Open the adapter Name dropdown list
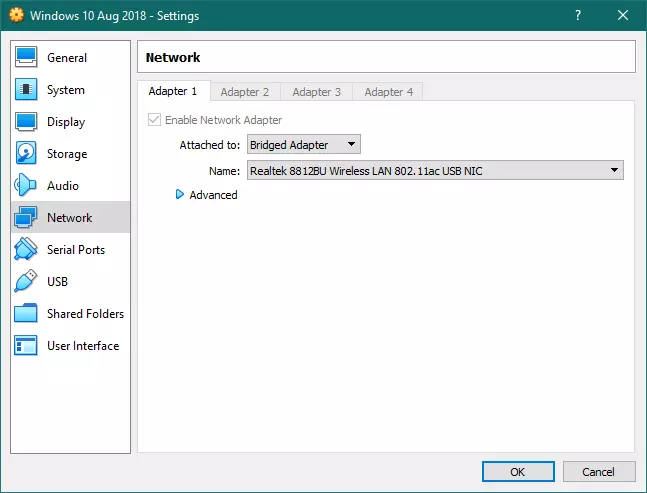 434,171
